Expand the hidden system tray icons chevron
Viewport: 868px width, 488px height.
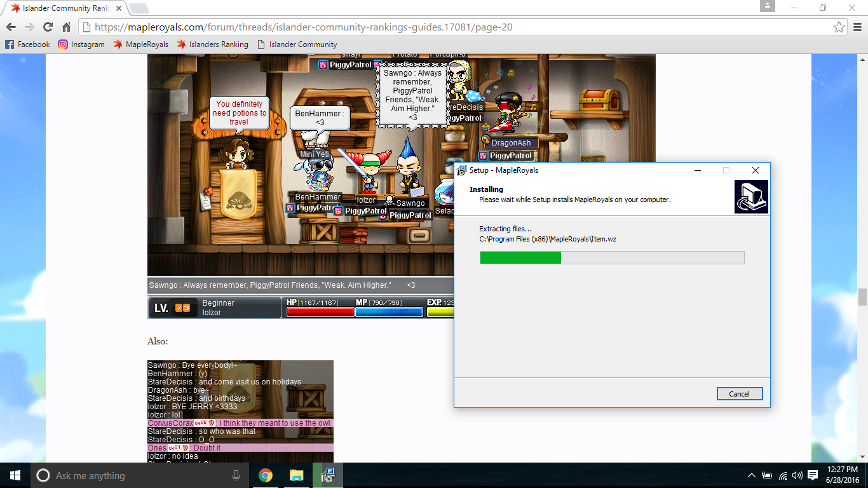[x=752, y=475]
